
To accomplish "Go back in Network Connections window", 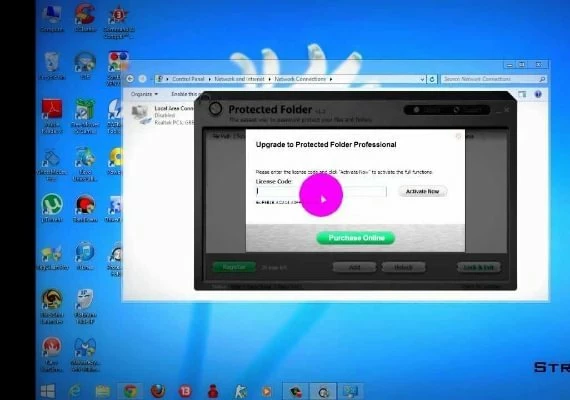I will (130, 79).
